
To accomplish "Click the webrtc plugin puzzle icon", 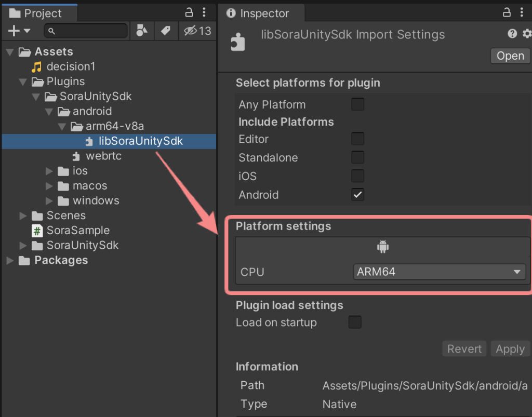I will [x=76, y=156].
